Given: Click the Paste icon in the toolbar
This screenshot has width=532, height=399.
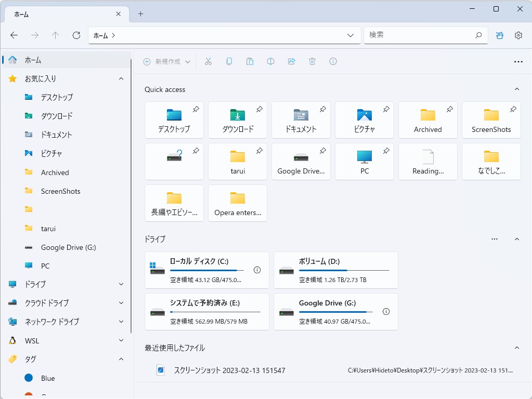Looking at the screenshot, I should pyautogui.click(x=250, y=61).
